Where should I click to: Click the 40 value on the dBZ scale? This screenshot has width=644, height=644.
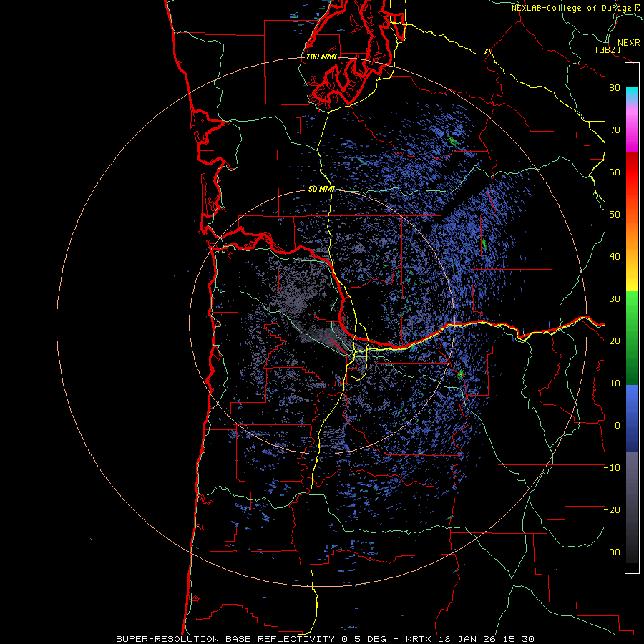click(x=615, y=256)
